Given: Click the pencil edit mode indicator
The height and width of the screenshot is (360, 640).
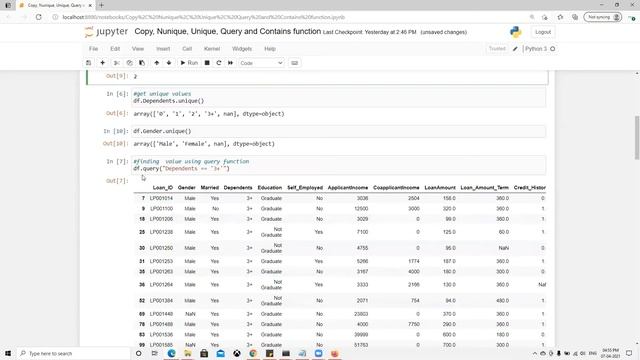Looking at the screenshot, I should pyautogui.click(x=515, y=49).
